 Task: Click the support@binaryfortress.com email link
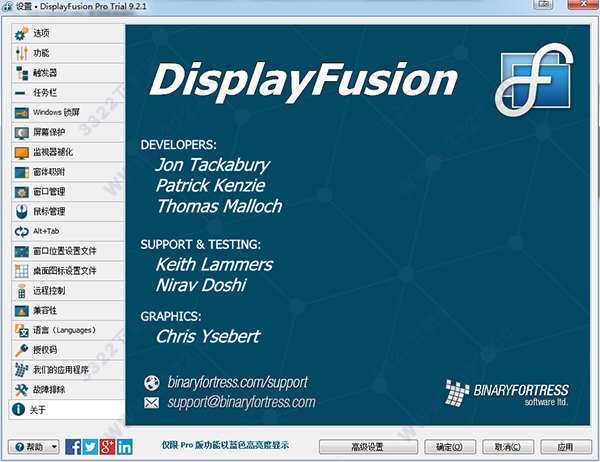tap(241, 402)
